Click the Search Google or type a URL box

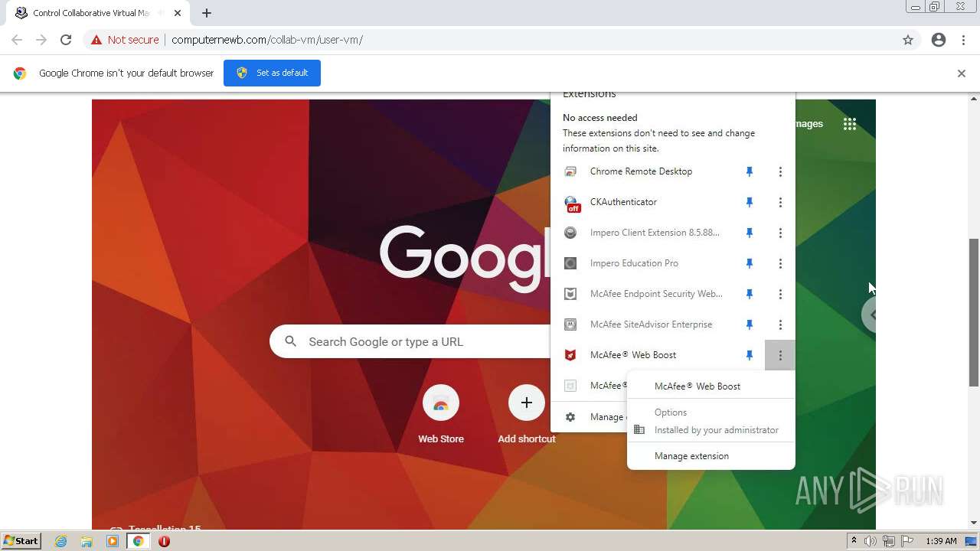(410, 341)
